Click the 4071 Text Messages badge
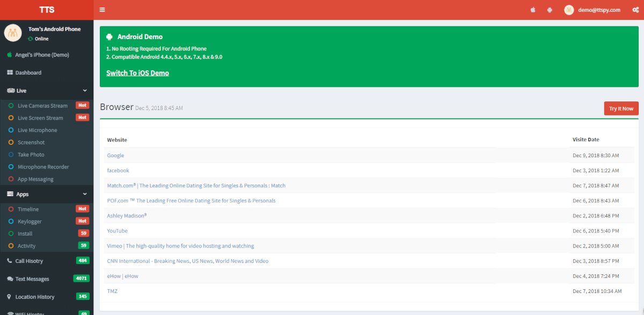This screenshot has height=315, width=644. pos(81,279)
